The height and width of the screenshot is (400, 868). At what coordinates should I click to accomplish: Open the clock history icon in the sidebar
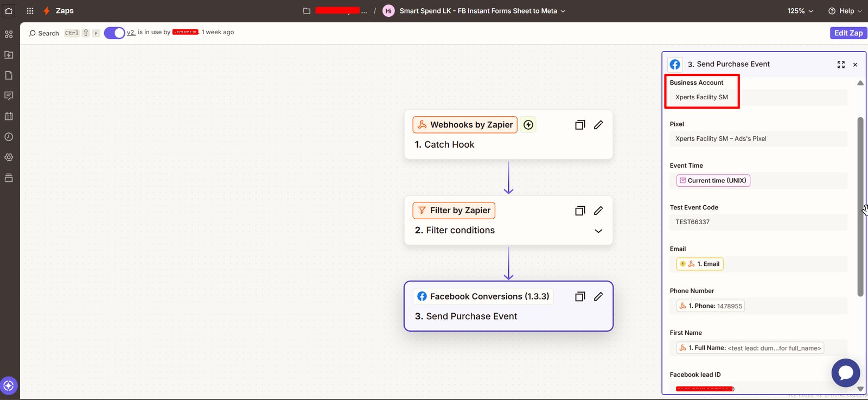click(x=9, y=137)
